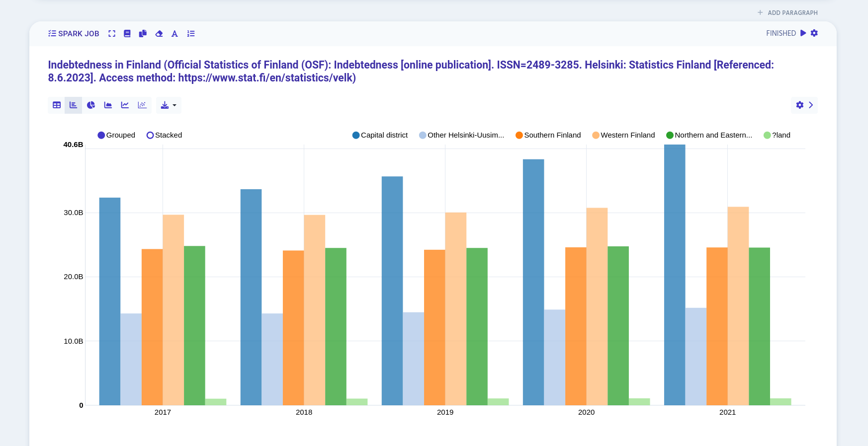
Task: Click the Indebtedness in Finland title text
Action: (x=411, y=72)
